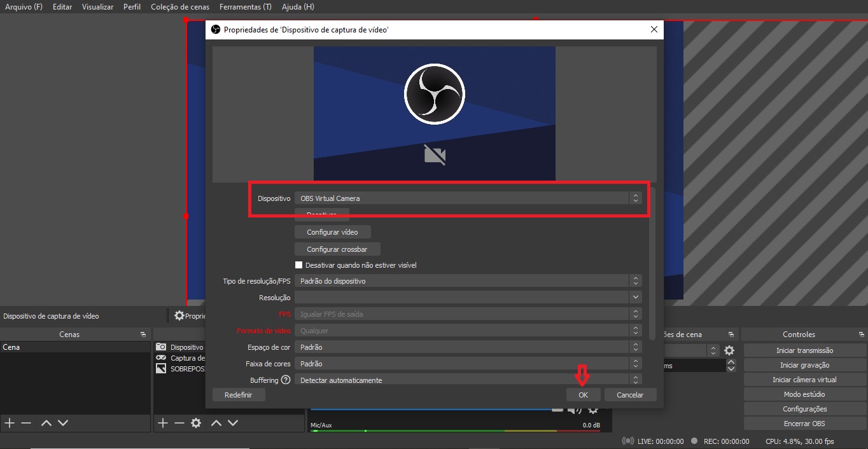Undock the Controles panel
Viewport: 868px width, 449px height.
point(860,335)
